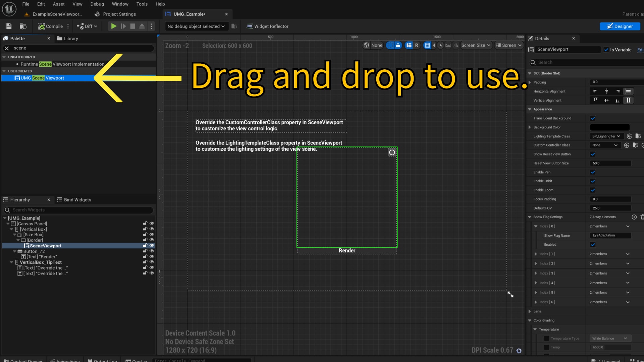Viewport: 644px width, 362px height.
Task: Click the green Play simulation button
Action: pos(114,26)
